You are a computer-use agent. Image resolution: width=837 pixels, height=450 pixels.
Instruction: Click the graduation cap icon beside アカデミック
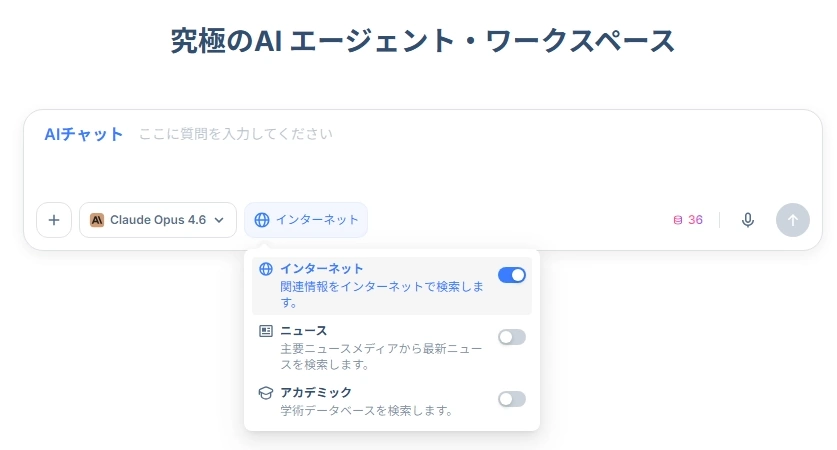coord(266,393)
